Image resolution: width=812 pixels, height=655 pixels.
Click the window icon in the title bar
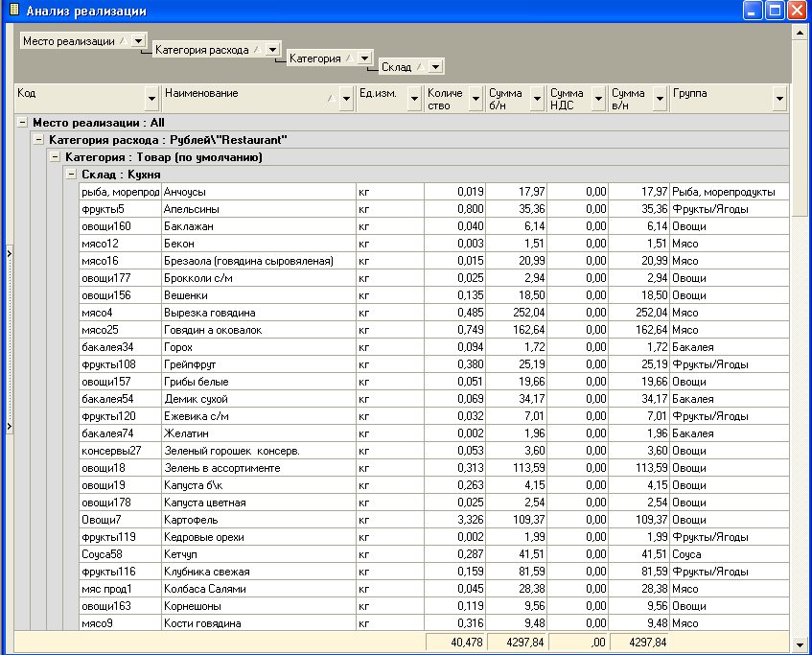(x=13, y=11)
